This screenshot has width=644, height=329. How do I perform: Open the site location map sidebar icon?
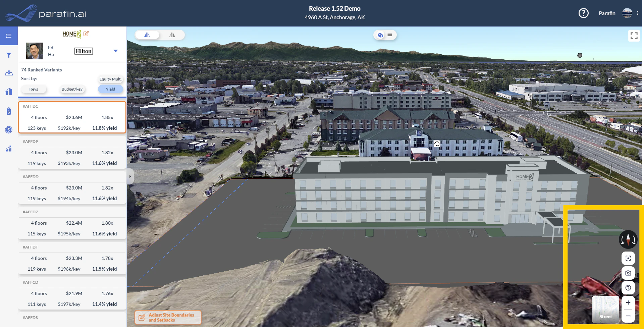(9, 73)
